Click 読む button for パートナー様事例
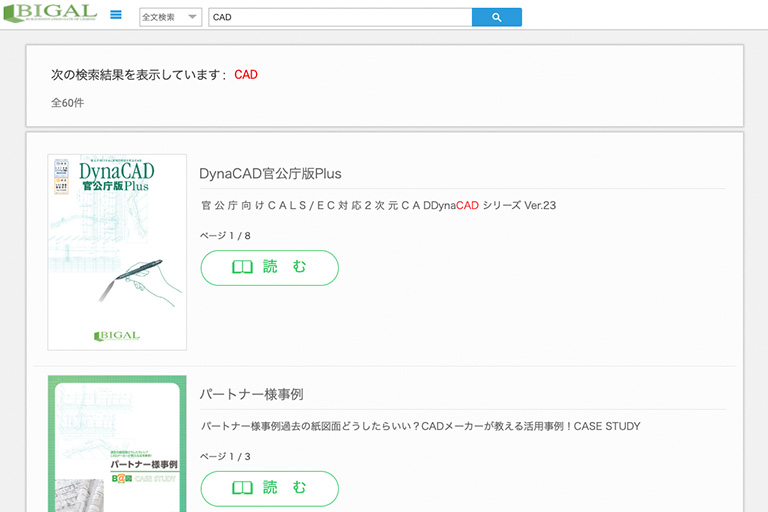The height and width of the screenshot is (512, 768). coord(269,488)
